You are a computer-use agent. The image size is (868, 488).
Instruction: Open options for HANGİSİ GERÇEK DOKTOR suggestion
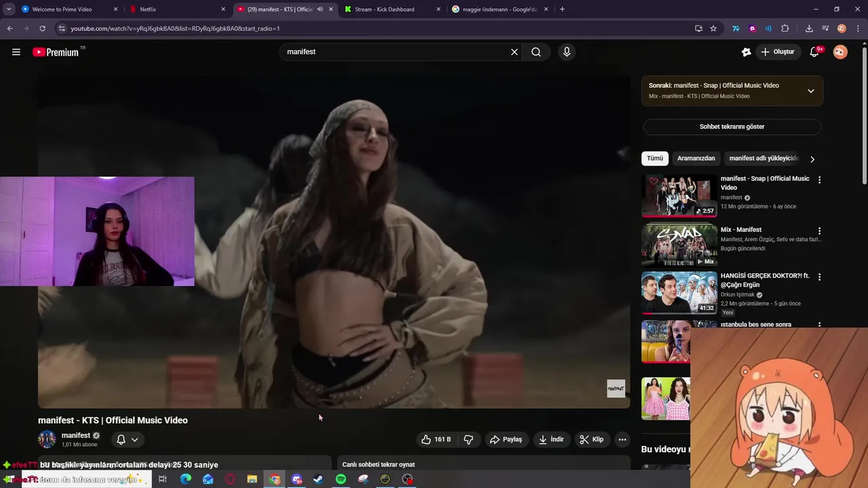(x=819, y=277)
